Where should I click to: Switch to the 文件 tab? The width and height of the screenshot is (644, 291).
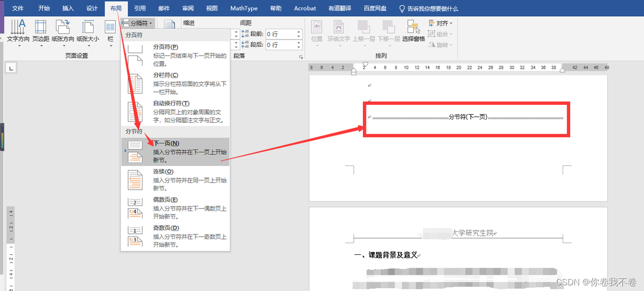coord(18,9)
